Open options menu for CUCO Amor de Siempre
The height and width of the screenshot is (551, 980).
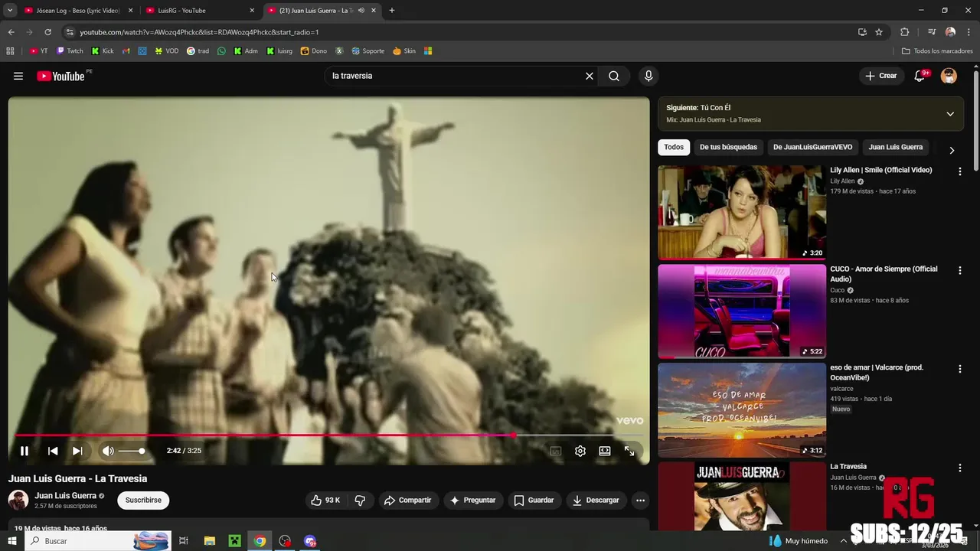[x=959, y=270]
